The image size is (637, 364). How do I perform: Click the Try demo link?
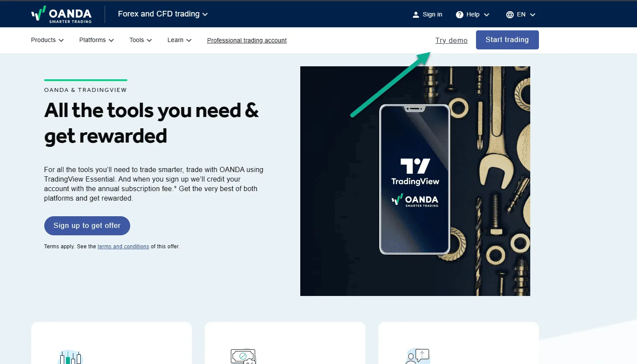tap(451, 40)
